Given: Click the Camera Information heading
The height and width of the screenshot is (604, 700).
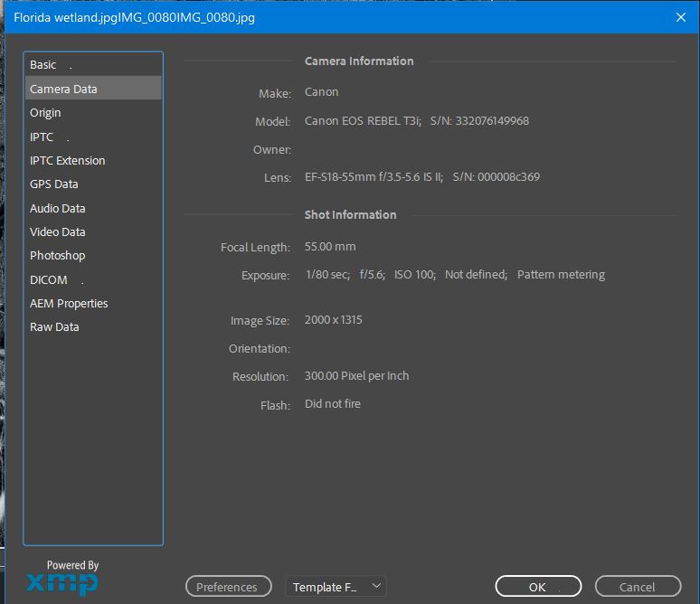Looking at the screenshot, I should coord(359,61).
